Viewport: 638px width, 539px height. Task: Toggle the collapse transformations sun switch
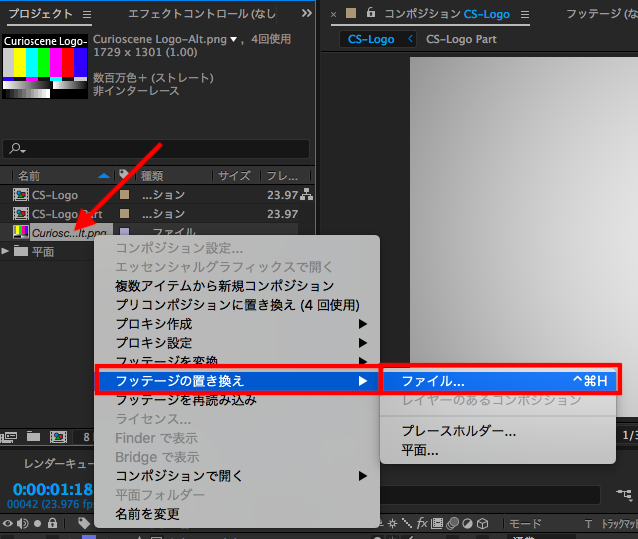(x=392, y=524)
